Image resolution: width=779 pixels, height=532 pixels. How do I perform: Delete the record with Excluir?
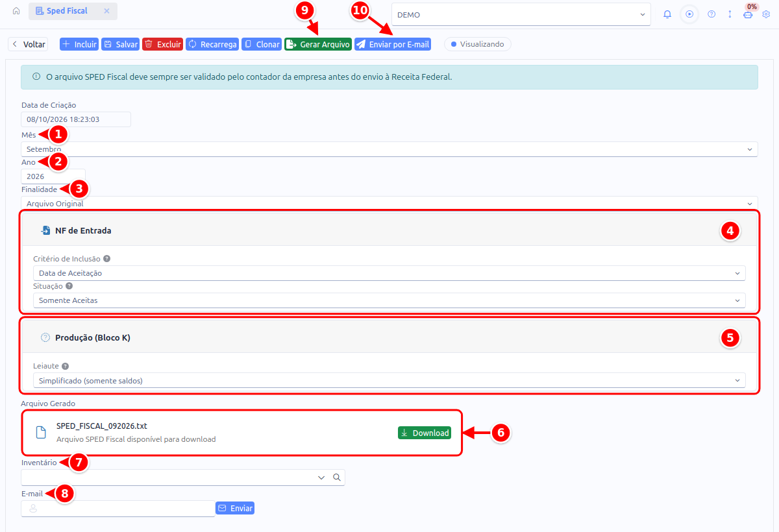click(x=162, y=44)
